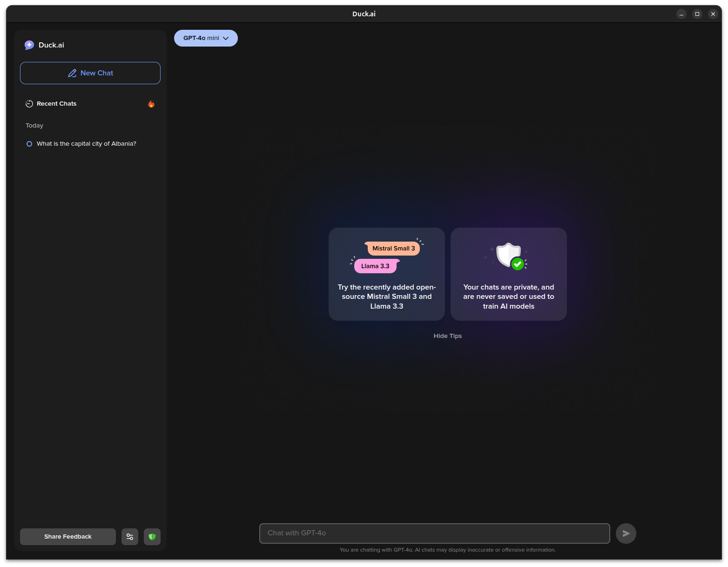Click the pencil icon on New Chat

pos(72,73)
